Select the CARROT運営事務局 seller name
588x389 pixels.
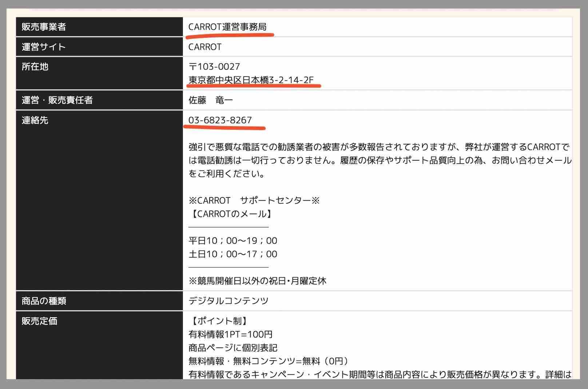coord(229,27)
